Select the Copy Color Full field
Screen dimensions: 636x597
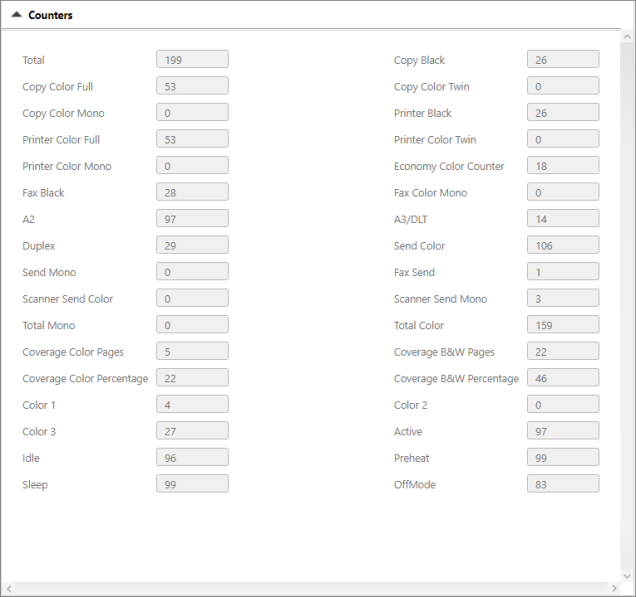point(192,87)
